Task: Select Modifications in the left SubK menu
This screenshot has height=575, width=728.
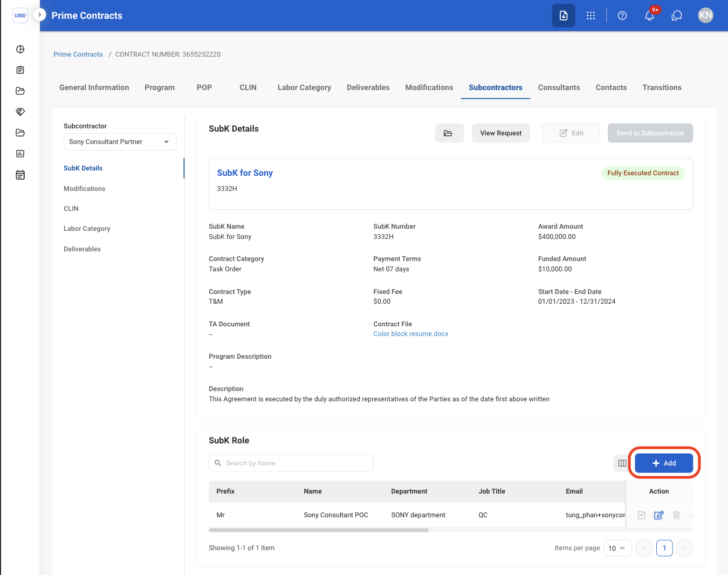Action: [85, 189]
